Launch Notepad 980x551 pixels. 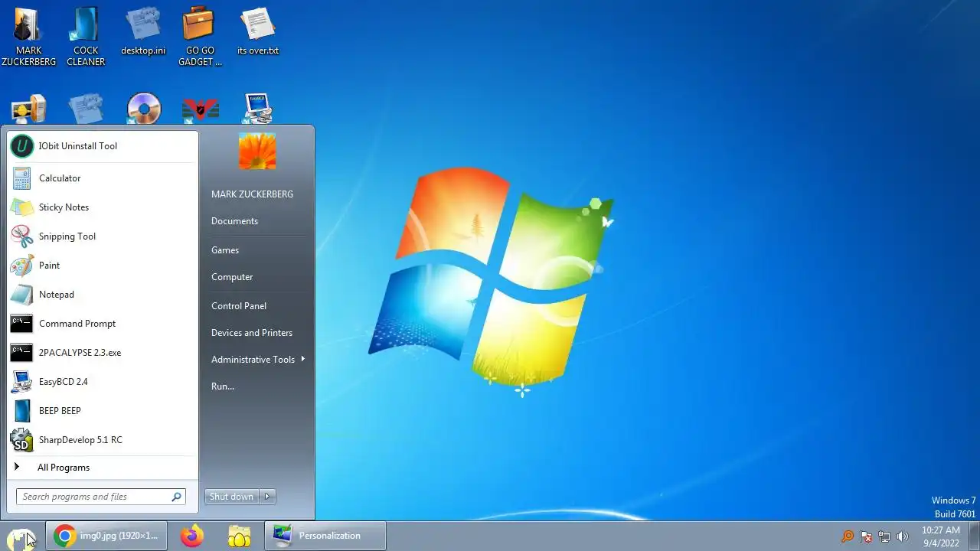102,295
